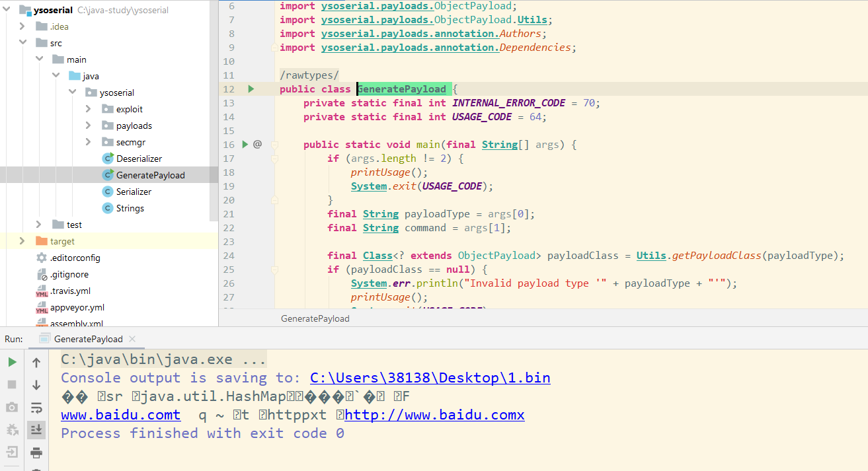Toggle soft-wrap in the console

(36, 407)
